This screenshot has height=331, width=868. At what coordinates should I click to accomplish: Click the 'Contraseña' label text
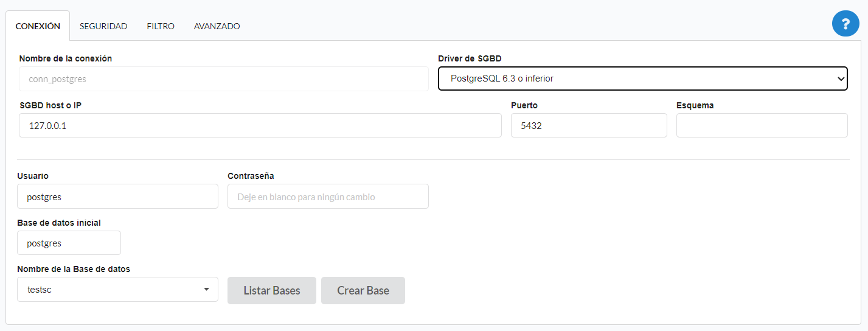[251, 176]
